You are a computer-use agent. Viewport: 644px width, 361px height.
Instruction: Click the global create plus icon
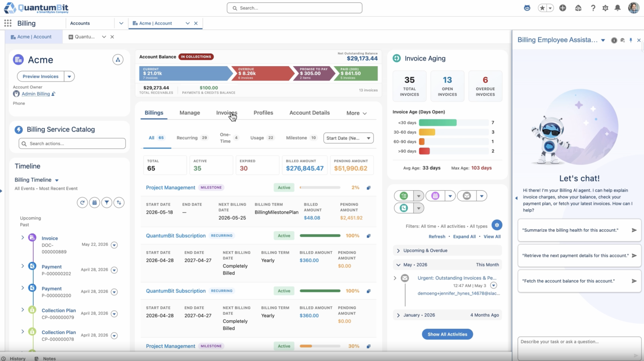pos(562,8)
